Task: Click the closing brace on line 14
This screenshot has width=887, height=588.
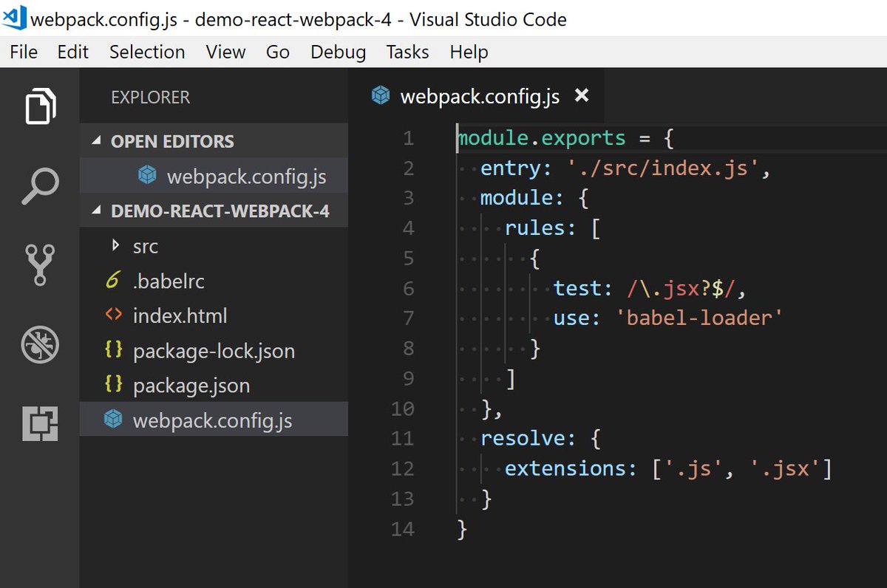Action: pos(463,529)
